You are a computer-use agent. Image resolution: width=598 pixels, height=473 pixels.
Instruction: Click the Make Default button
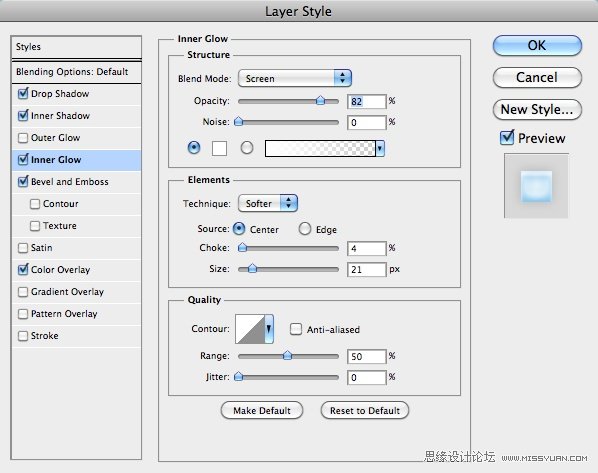tap(262, 410)
